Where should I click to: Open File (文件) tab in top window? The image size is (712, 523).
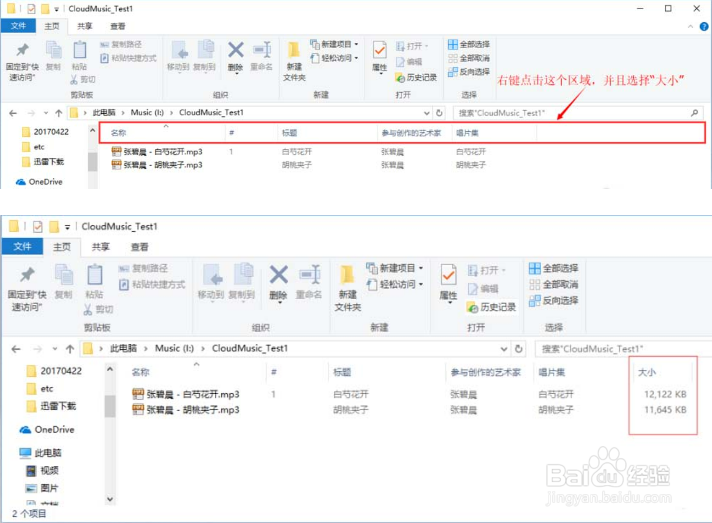pos(18,26)
